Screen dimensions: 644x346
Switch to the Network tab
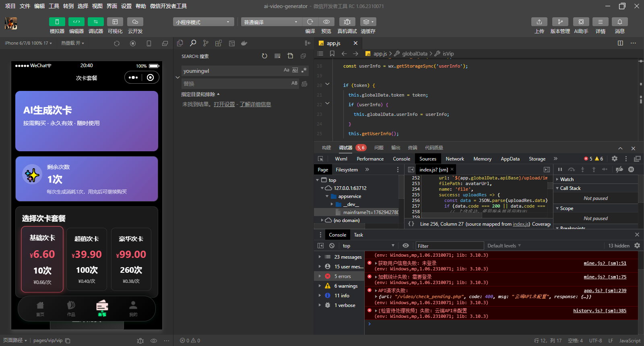click(455, 159)
